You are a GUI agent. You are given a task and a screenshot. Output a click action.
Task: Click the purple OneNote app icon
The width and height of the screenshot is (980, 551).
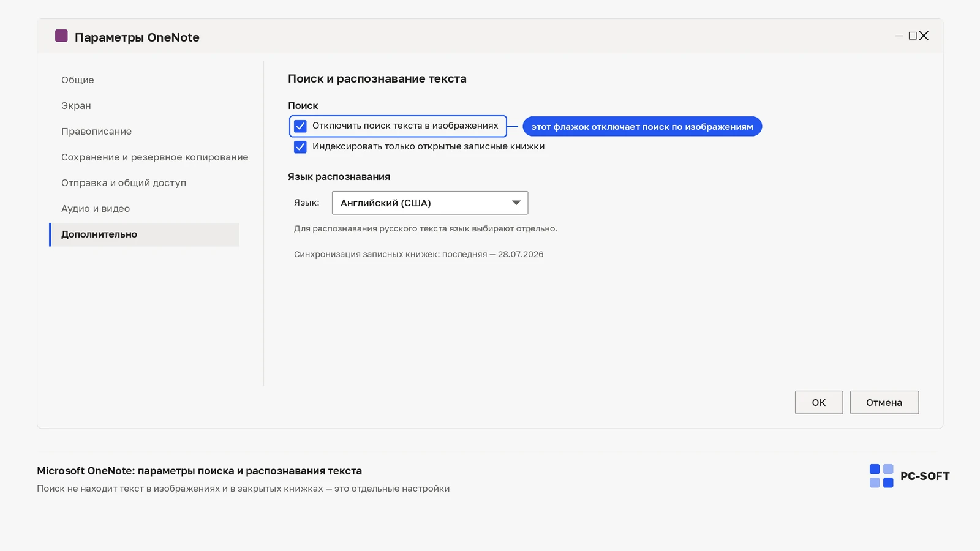(61, 36)
